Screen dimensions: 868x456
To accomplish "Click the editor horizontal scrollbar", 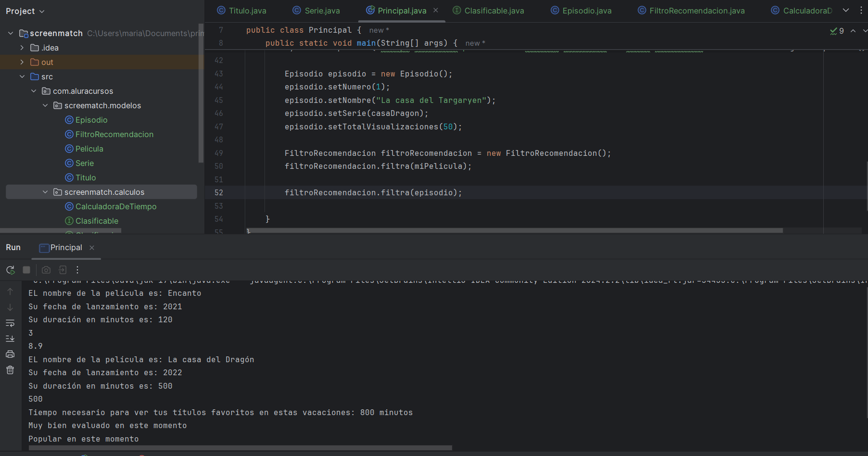I will coord(515,230).
